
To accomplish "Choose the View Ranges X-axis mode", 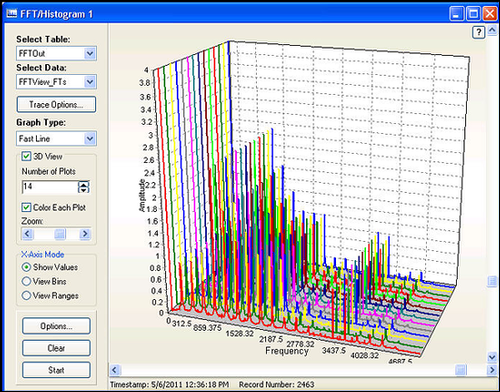I will coord(26,295).
